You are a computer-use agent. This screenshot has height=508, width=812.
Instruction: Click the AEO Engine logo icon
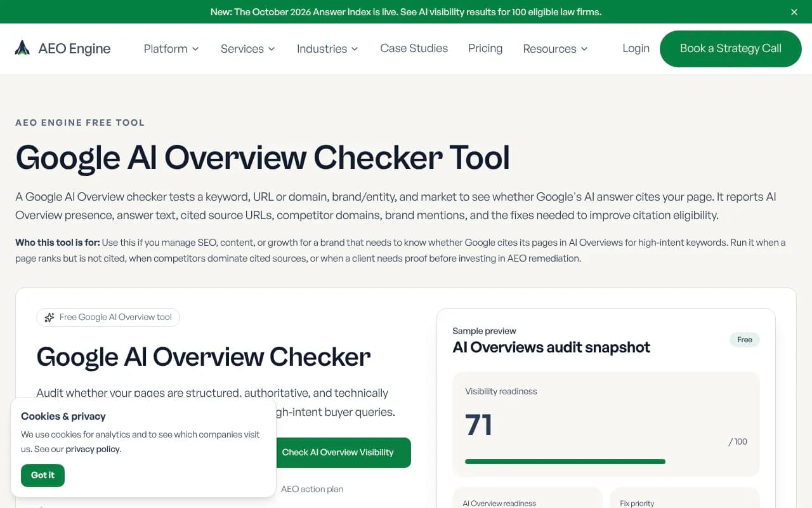22,48
